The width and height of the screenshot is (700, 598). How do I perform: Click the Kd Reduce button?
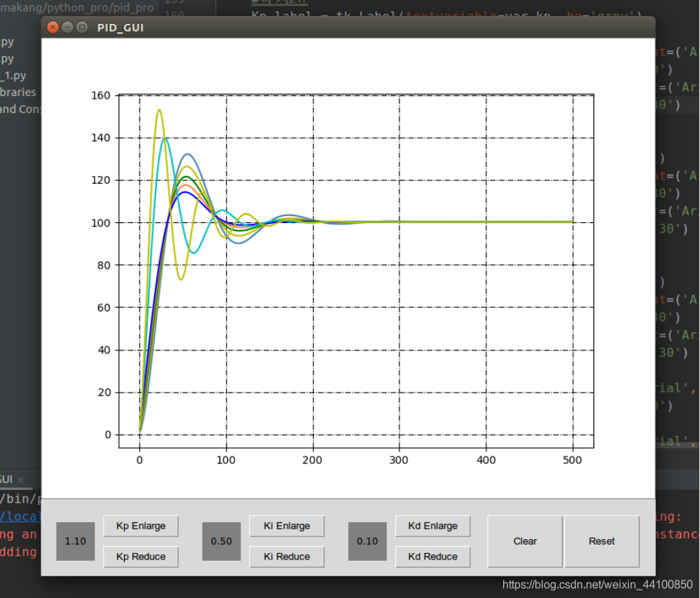[x=432, y=557]
